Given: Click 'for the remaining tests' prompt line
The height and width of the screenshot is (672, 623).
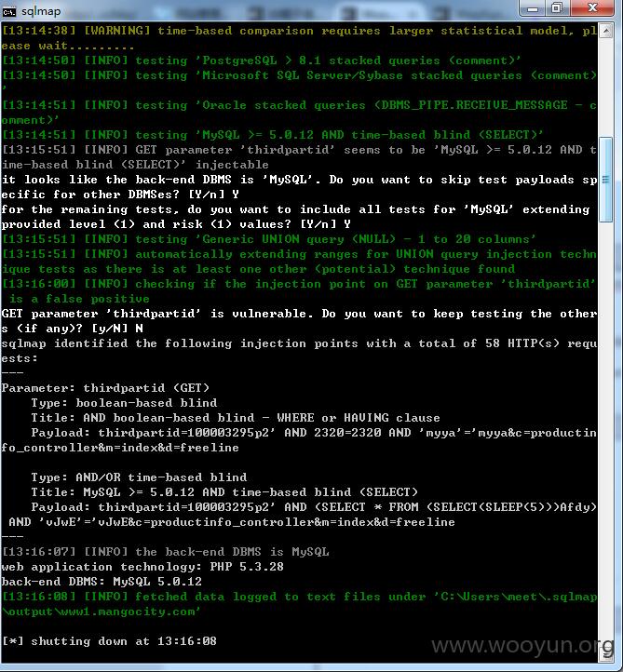Looking at the screenshot, I should pos(296,209).
